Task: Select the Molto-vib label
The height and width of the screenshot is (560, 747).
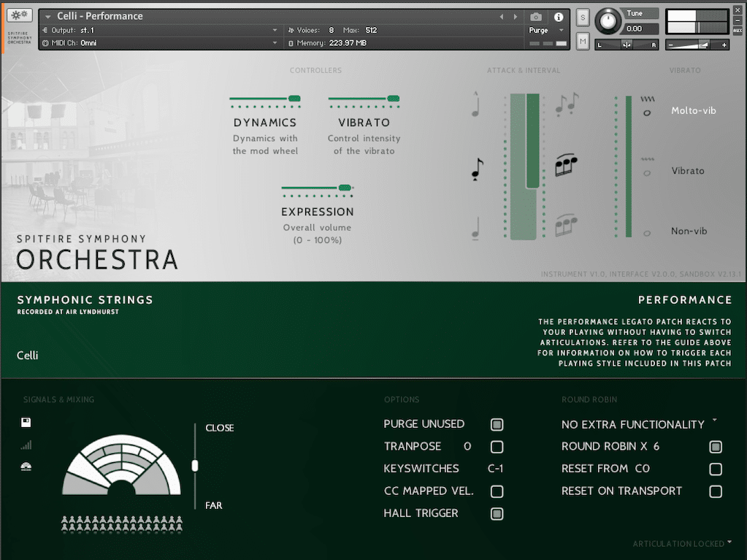Action: click(693, 110)
